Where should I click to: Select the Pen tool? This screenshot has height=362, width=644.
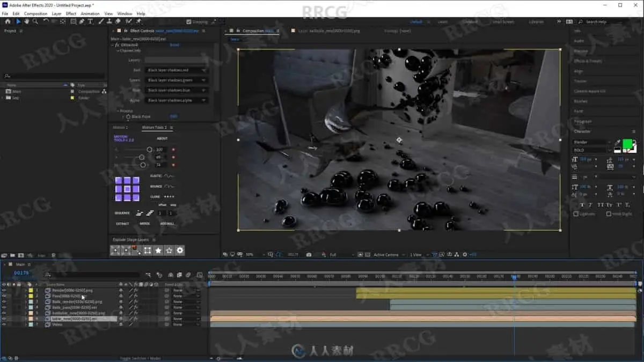82,21
